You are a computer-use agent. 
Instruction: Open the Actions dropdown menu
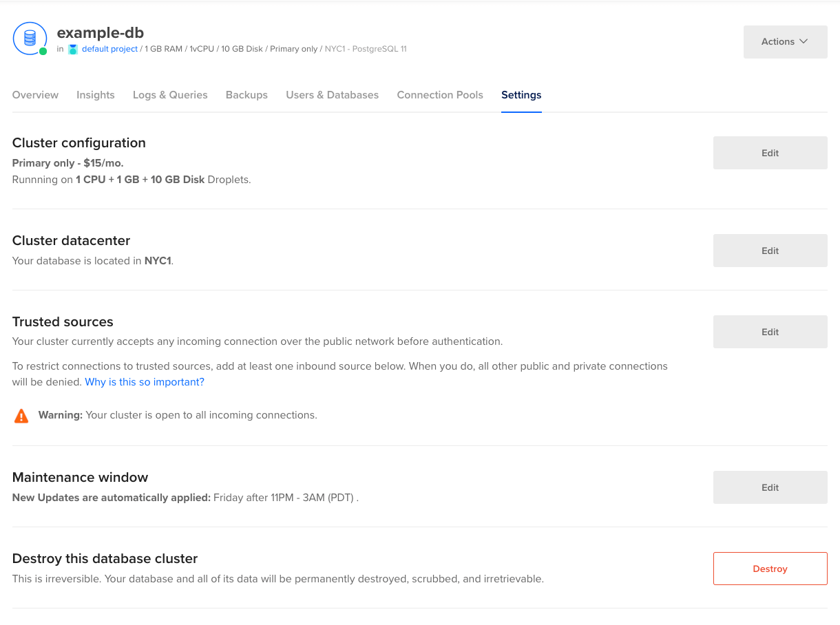[785, 41]
